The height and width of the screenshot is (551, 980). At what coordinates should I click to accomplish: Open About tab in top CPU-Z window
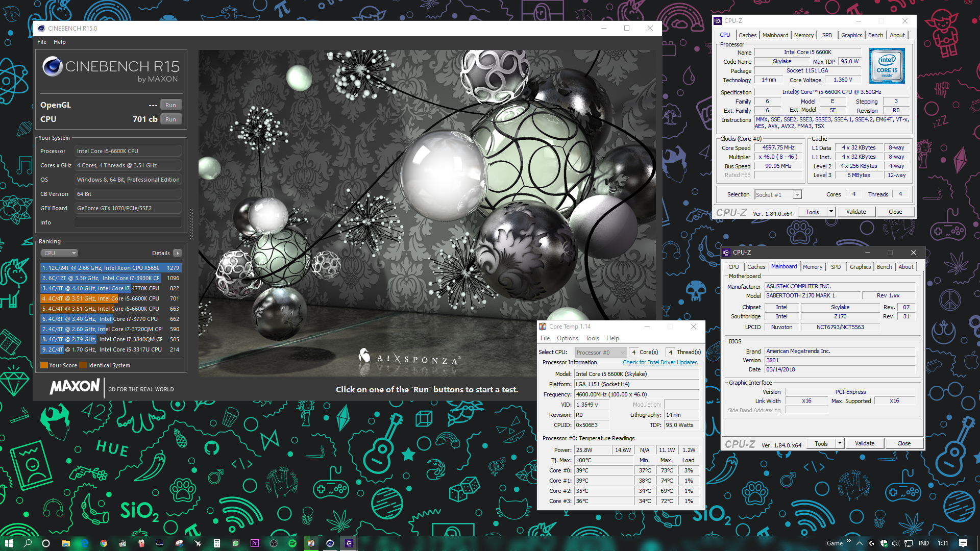897,35
